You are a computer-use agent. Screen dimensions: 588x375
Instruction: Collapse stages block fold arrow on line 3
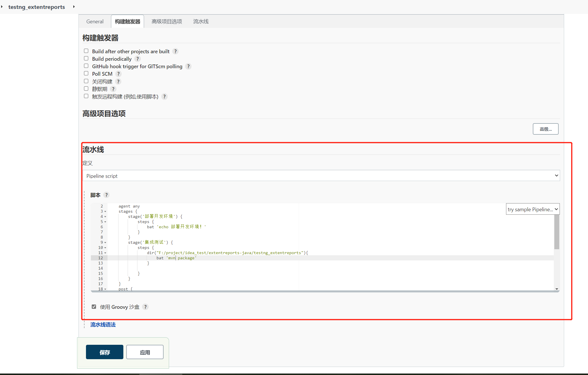(x=105, y=212)
